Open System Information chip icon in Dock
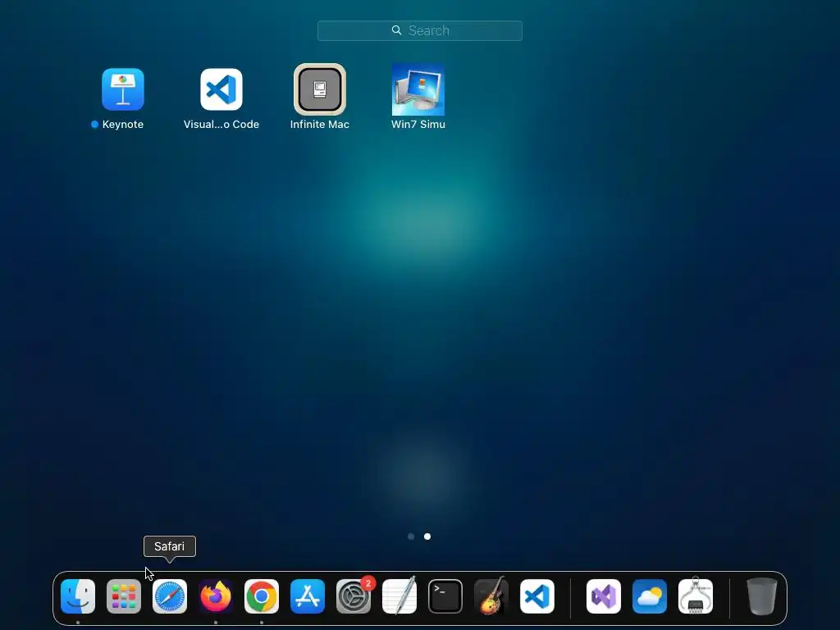 (696, 596)
